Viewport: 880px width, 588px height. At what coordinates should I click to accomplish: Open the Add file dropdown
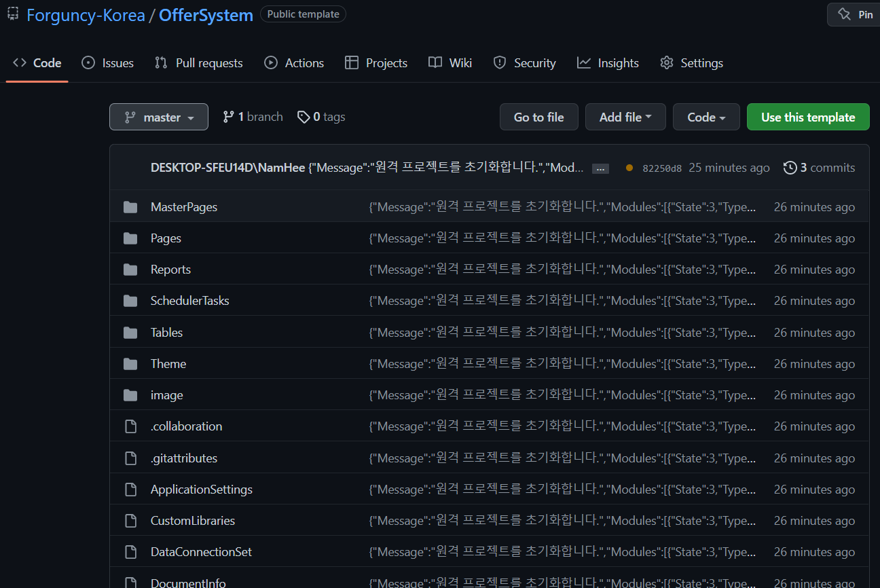point(625,117)
